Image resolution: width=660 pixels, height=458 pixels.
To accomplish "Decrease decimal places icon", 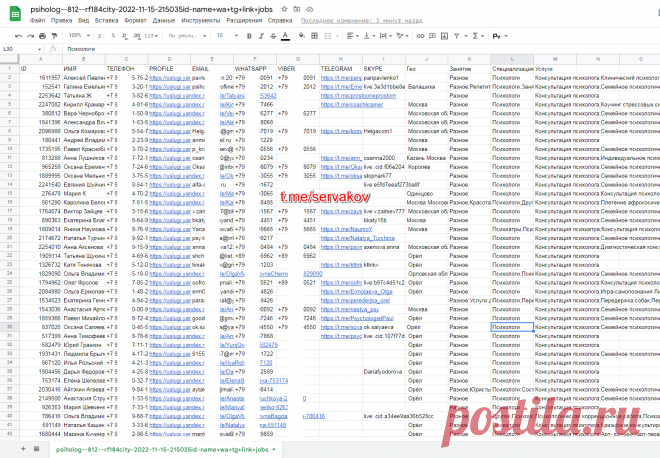I will pyautogui.click(x=125, y=36).
